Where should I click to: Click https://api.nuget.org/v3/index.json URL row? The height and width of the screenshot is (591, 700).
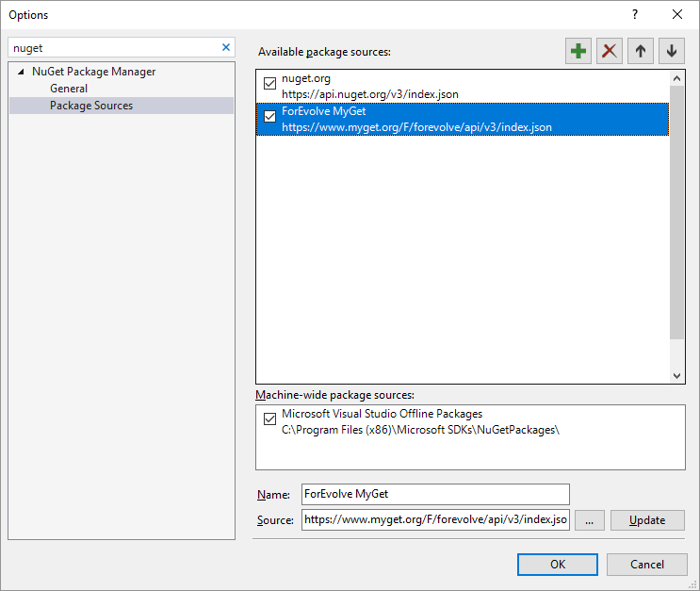(x=370, y=94)
